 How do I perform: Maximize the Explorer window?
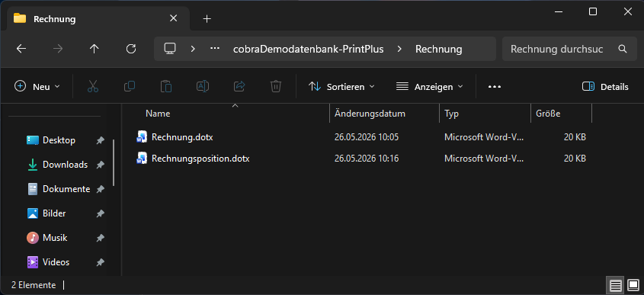(x=593, y=12)
